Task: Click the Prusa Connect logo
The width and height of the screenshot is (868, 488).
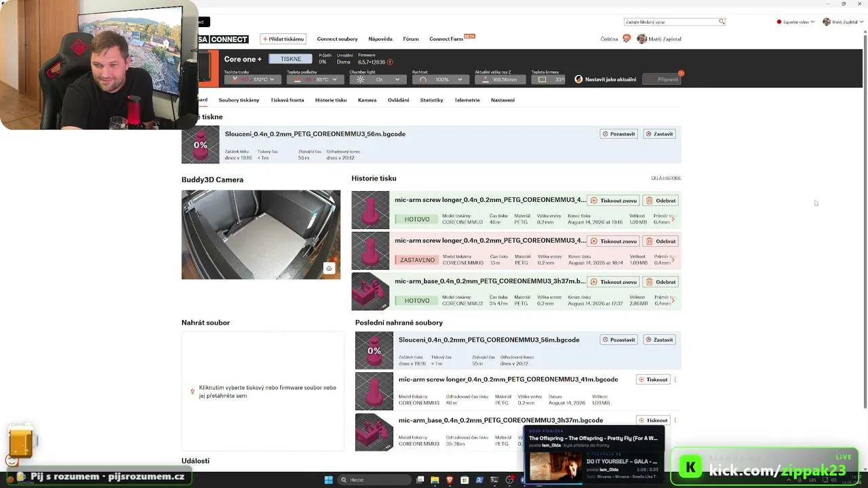Action: pyautogui.click(x=222, y=39)
